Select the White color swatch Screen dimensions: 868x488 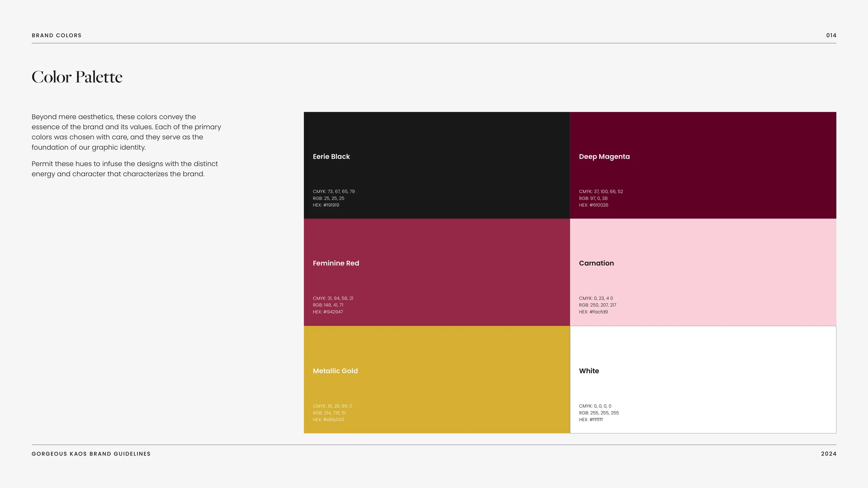click(703, 380)
